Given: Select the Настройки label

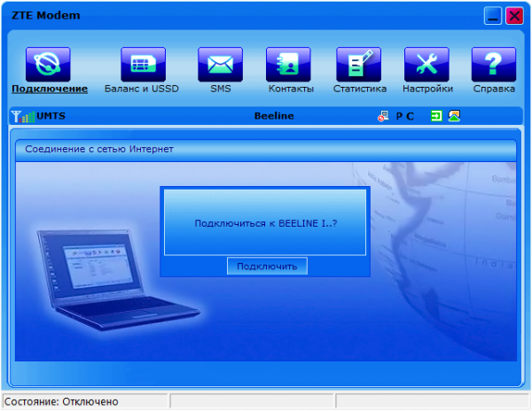Looking at the screenshot, I should pos(427,89).
